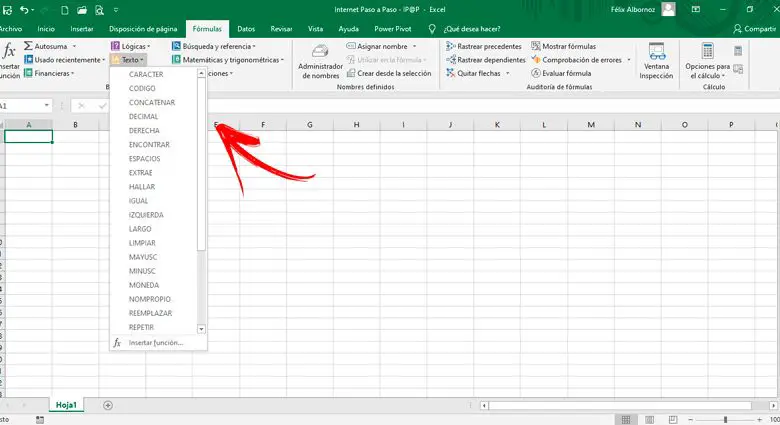Click the Félix Albornoz account name
The height and width of the screenshot is (425, 780).
[x=633, y=9]
